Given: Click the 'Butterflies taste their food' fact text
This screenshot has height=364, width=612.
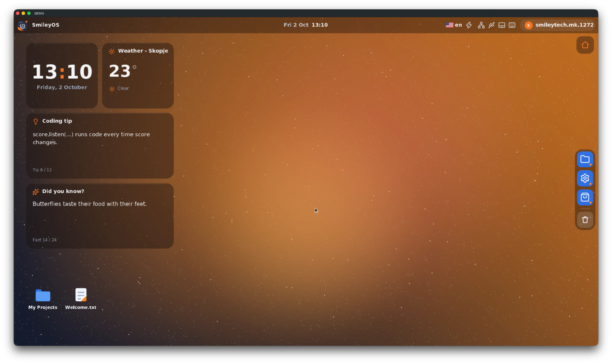Looking at the screenshot, I should pyautogui.click(x=90, y=204).
